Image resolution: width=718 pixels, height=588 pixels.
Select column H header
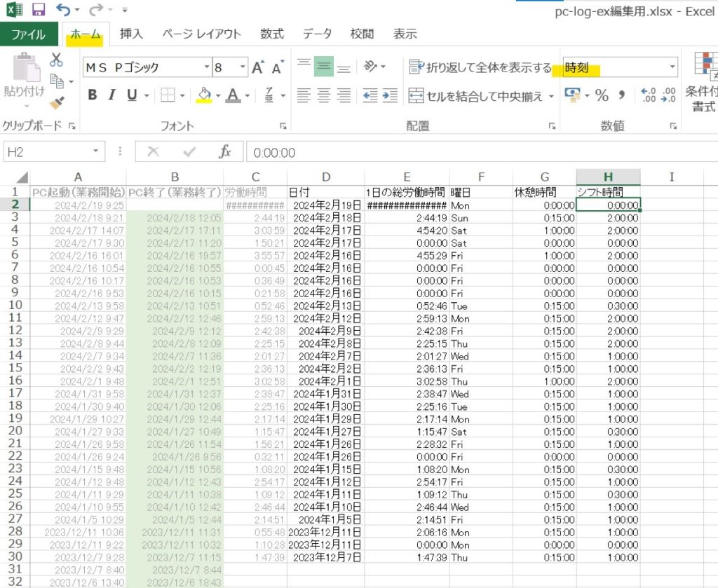[608, 177]
